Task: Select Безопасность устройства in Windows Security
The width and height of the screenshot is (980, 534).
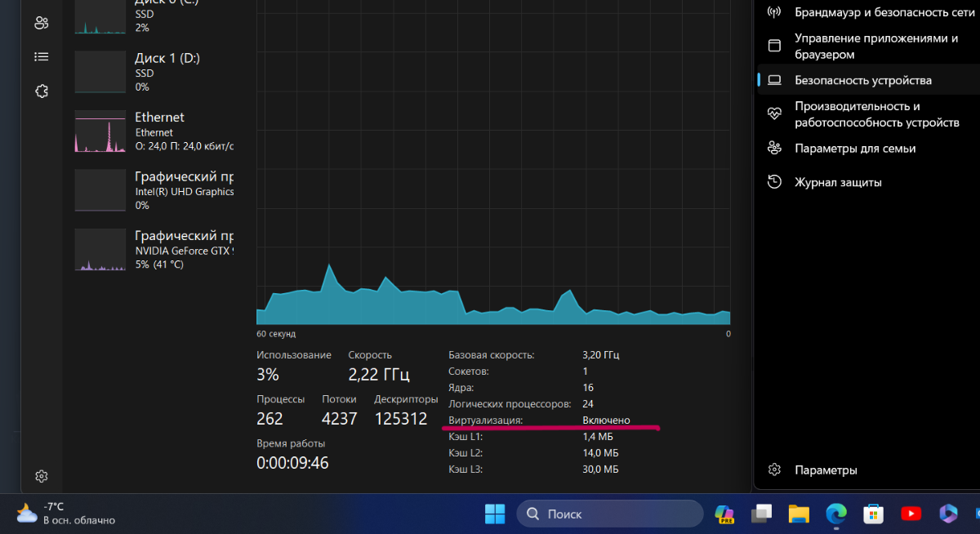Action: 869,80
